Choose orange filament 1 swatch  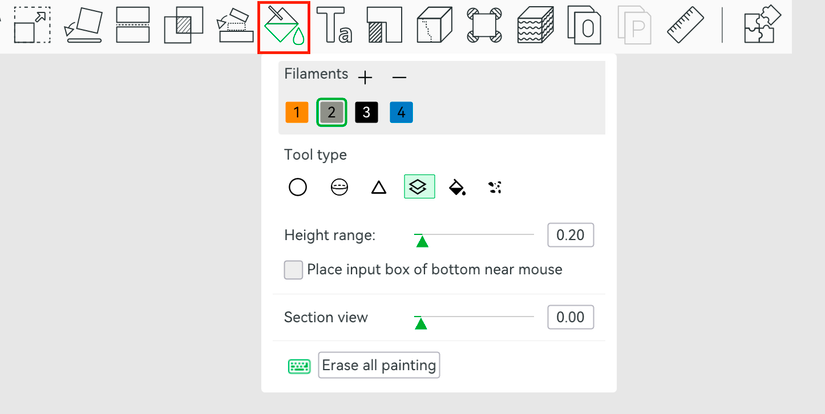297,112
